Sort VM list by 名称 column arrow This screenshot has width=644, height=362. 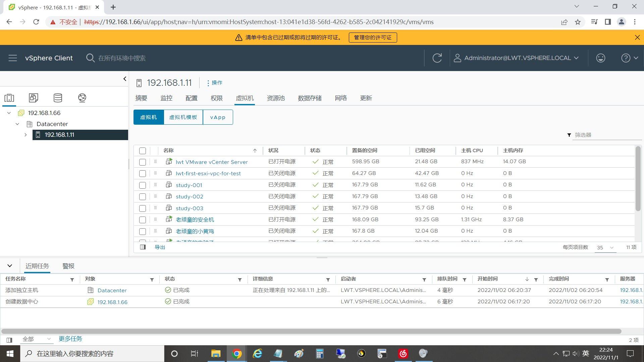(x=255, y=151)
